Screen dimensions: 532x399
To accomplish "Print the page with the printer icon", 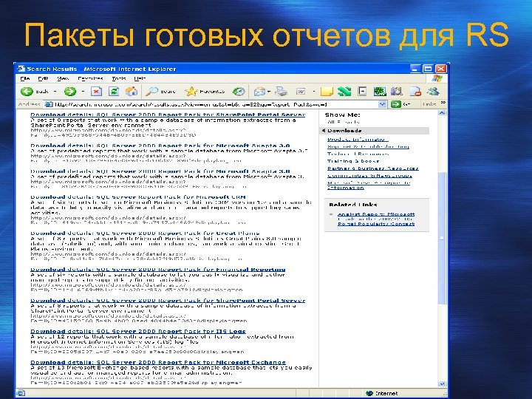I will (281, 92).
